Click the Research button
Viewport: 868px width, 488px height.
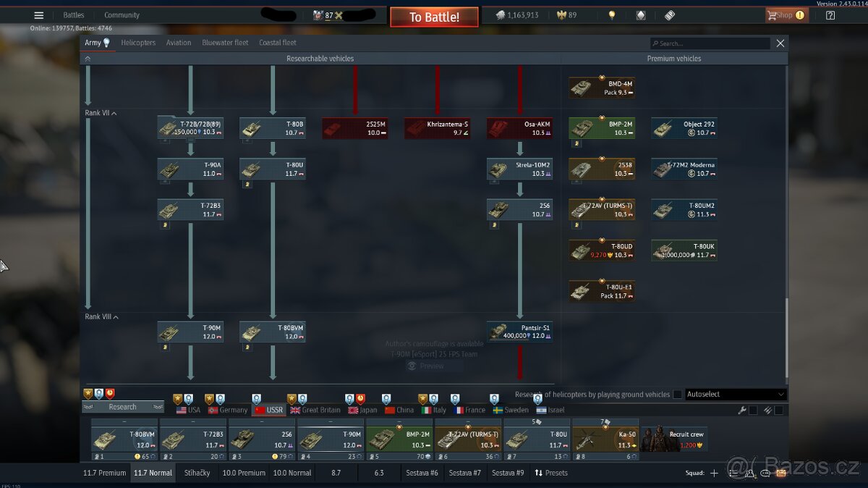(x=122, y=407)
